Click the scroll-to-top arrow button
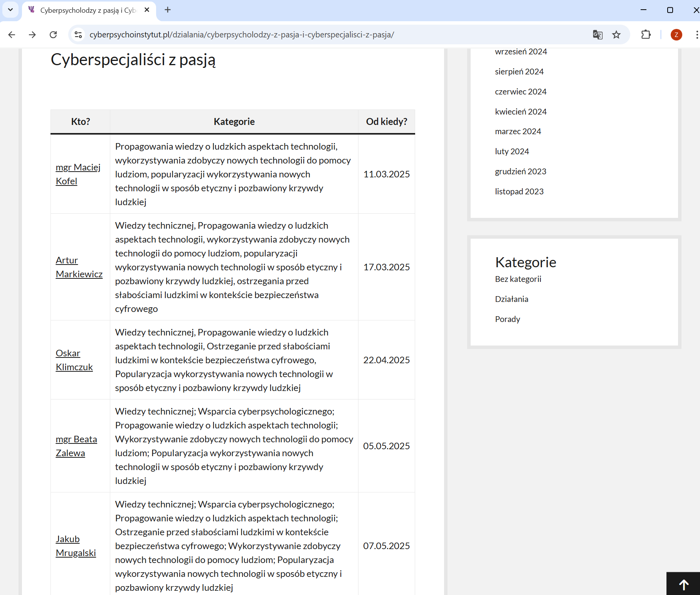Viewport: 700px width, 595px height. pyautogui.click(x=683, y=584)
